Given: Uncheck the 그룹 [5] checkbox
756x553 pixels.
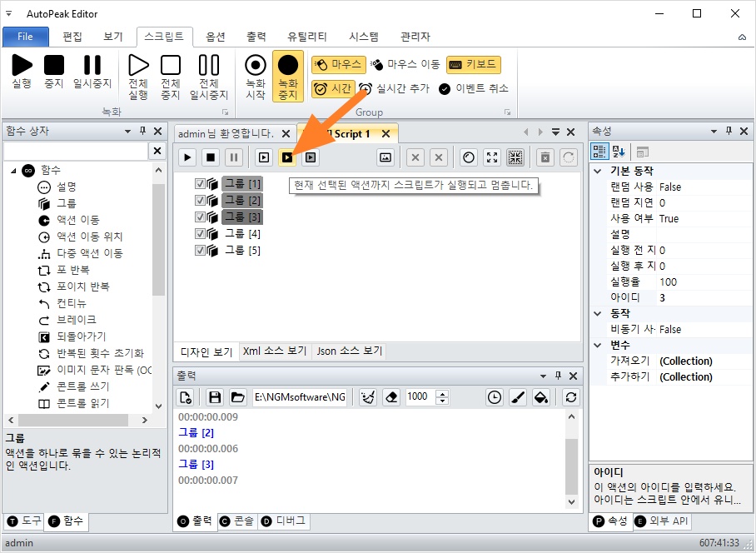Looking at the screenshot, I should click(200, 250).
